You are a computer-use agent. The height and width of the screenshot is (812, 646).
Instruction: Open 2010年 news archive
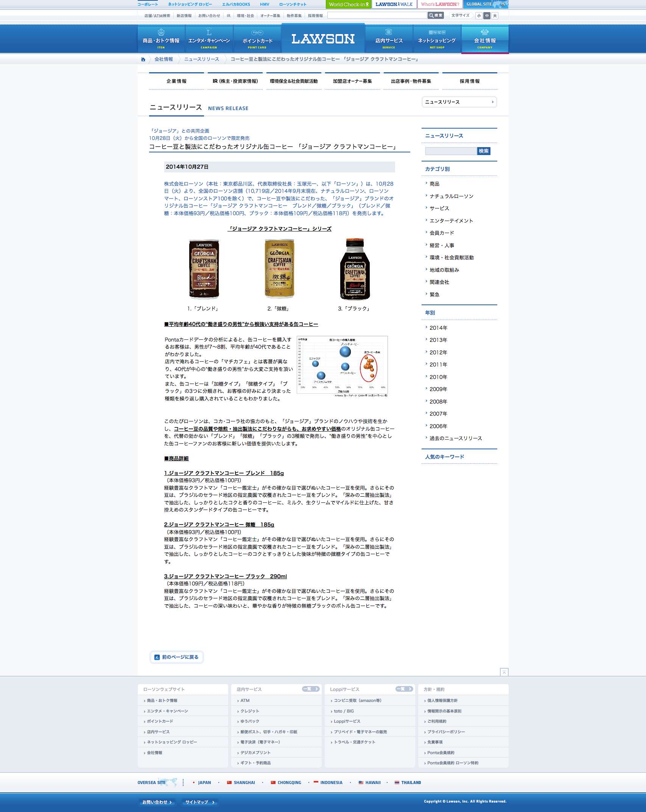(x=438, y=377)
